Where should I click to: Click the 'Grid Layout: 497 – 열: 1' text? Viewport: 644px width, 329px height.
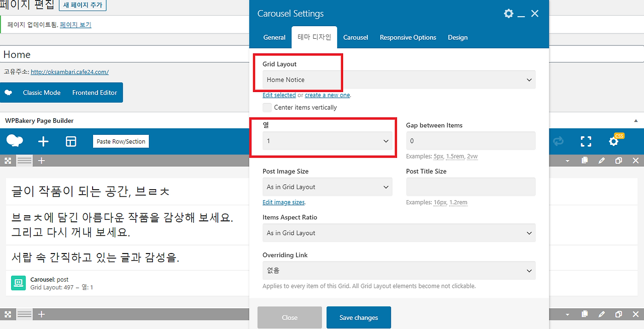61,288
